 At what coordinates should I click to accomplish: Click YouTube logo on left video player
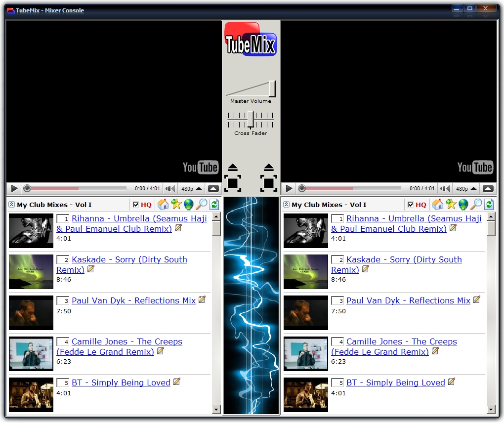pos(201,167)
